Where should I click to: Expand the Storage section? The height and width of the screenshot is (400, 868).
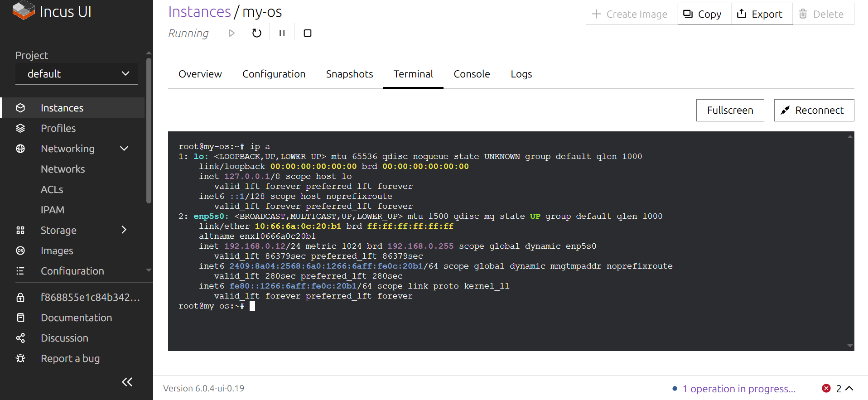point(124,230)
